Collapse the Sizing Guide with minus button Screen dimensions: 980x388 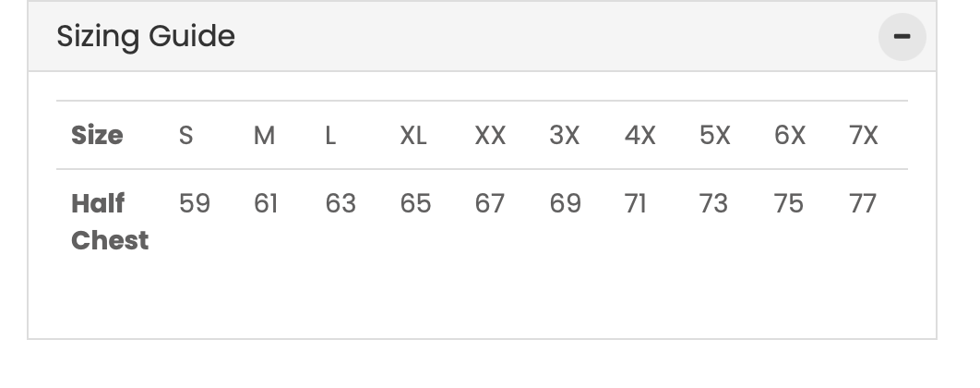(x=902, y=37)
